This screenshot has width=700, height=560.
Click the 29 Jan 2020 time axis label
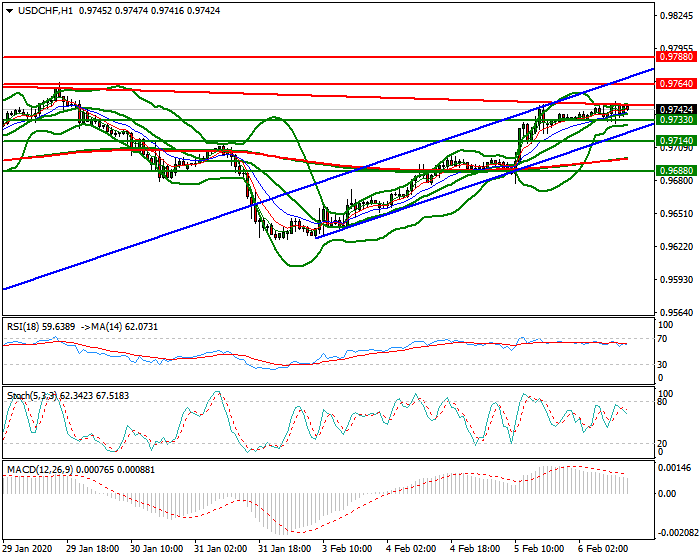28,548
